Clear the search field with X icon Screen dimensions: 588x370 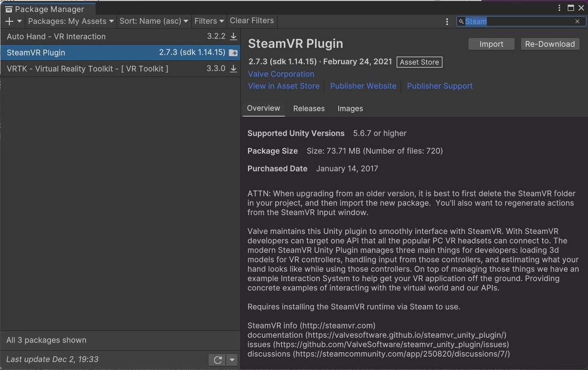tap(577, 21)
